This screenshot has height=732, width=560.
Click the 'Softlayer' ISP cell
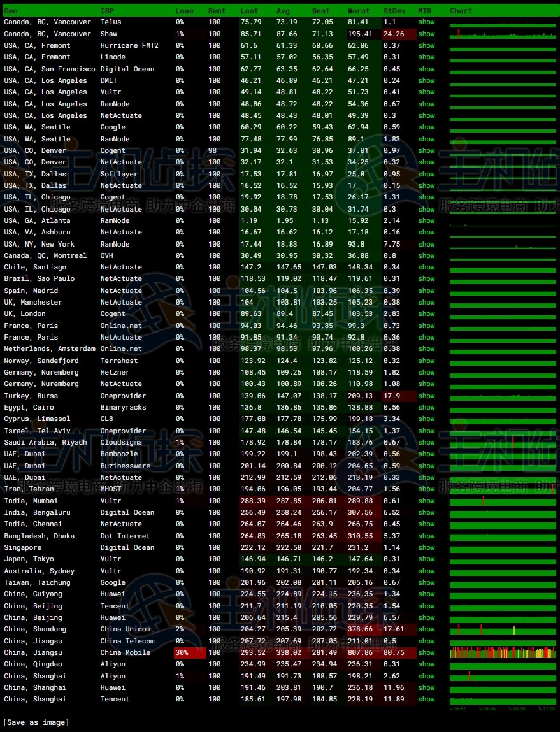click(119, 174)
